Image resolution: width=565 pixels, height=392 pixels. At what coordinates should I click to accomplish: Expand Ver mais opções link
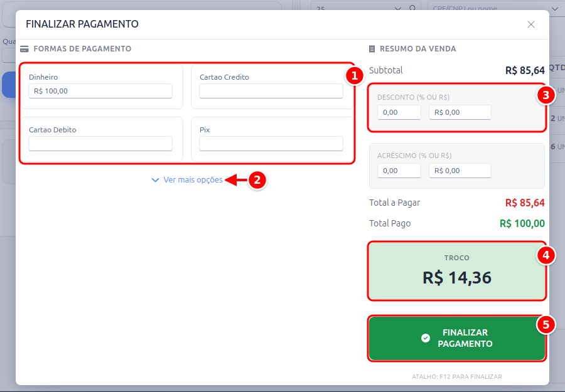[193, 179]
